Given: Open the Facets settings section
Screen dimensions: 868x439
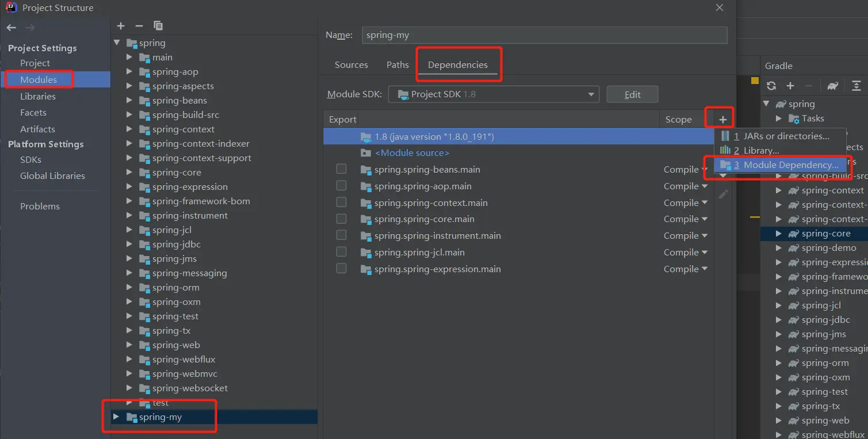Looking at the screenshot, I should (33, 113).
